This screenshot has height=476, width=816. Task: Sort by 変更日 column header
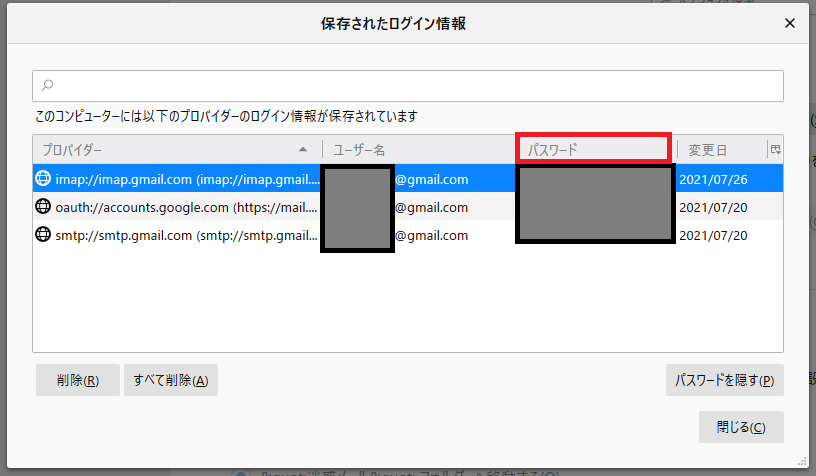(722, 150)
